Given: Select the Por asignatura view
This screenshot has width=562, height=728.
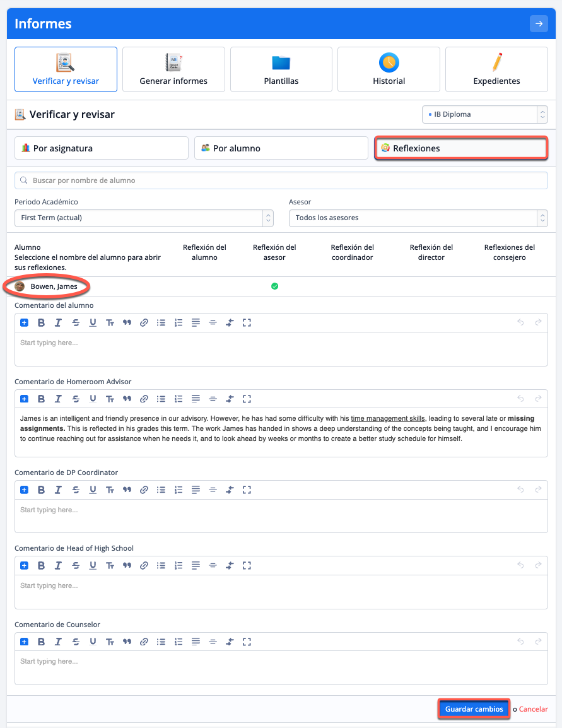Looking at the screenshot, I should tap(102, 148).
